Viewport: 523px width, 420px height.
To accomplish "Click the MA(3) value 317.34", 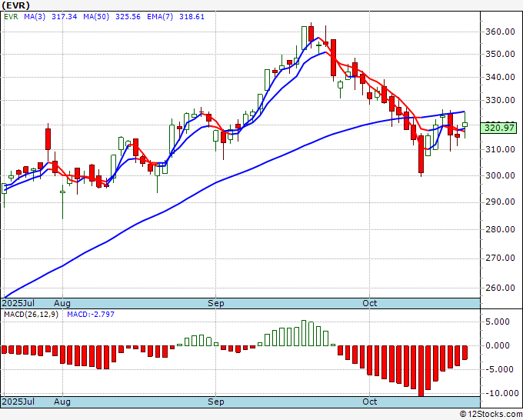I will click(65, 17).
